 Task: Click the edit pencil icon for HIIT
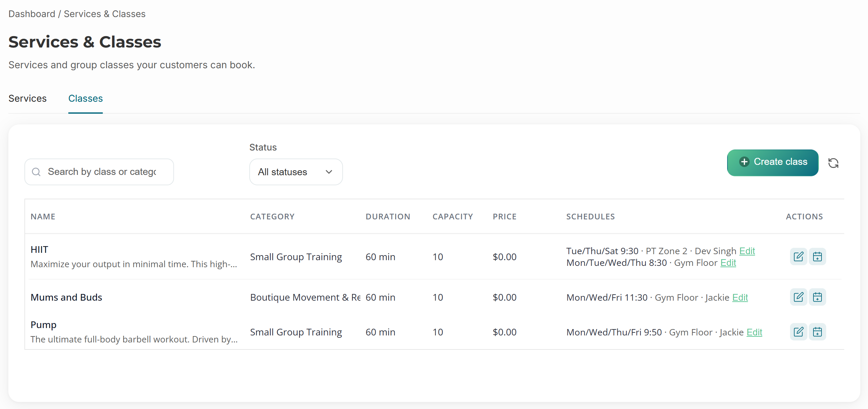click(798, 257)
